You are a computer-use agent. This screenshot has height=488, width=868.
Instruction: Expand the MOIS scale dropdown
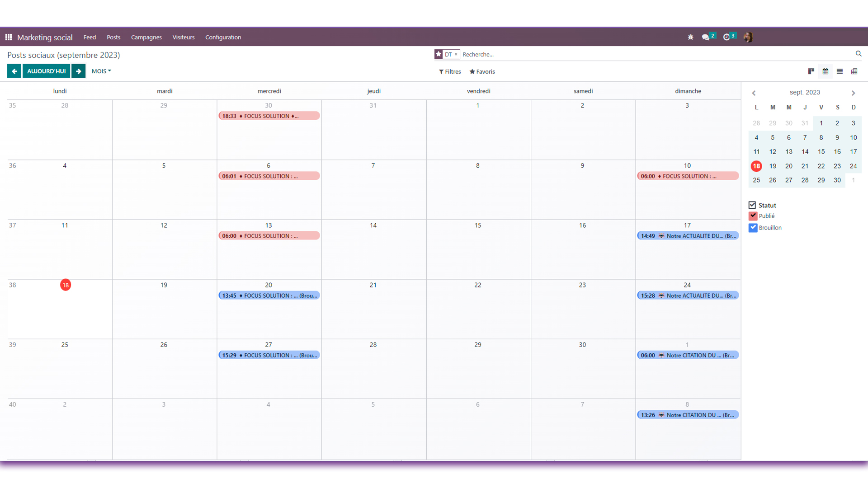pyautogui.click(x=101, y=71)
